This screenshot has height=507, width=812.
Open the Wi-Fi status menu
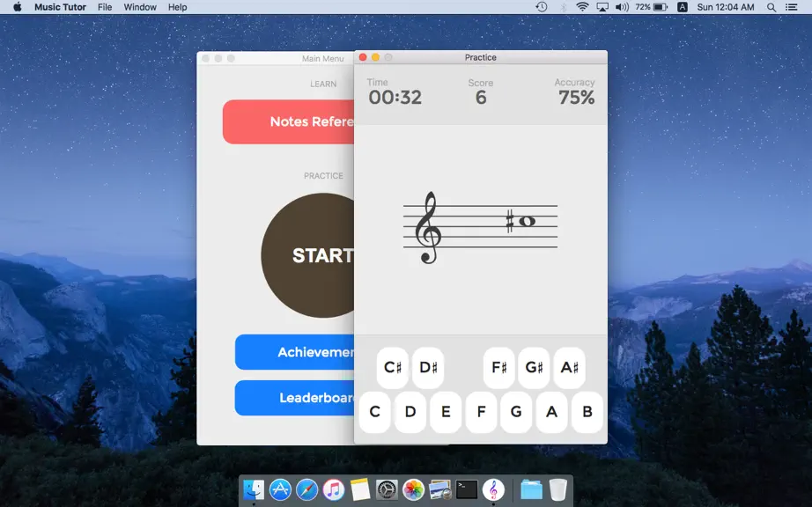(x=582, y=7)
